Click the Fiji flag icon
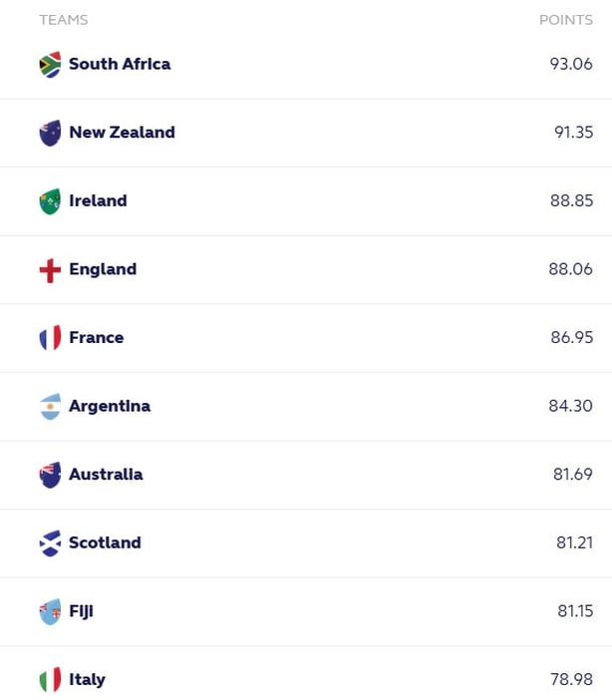The height and width of the screenshot is (700, 612). pyautogui.click(x=50, y=612)
